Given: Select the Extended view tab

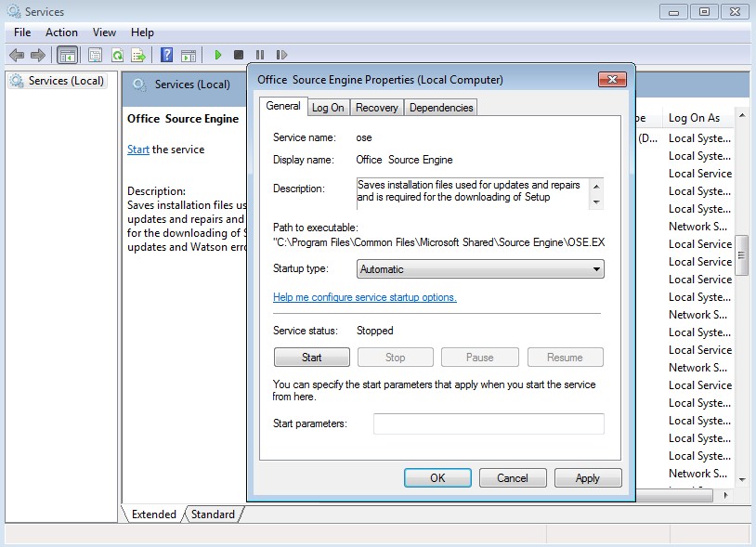Looking at the screenshot, I should pos(154,514).
